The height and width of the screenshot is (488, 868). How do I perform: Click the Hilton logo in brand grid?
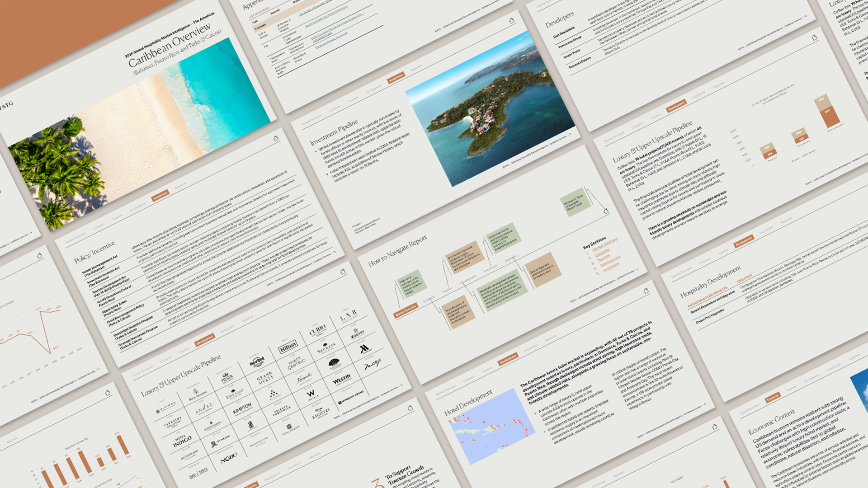(x=288, y=347)
